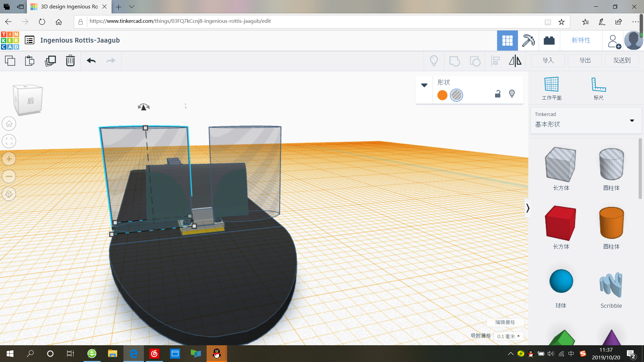
Task: Click the Import button
Action: click(548, 60)
